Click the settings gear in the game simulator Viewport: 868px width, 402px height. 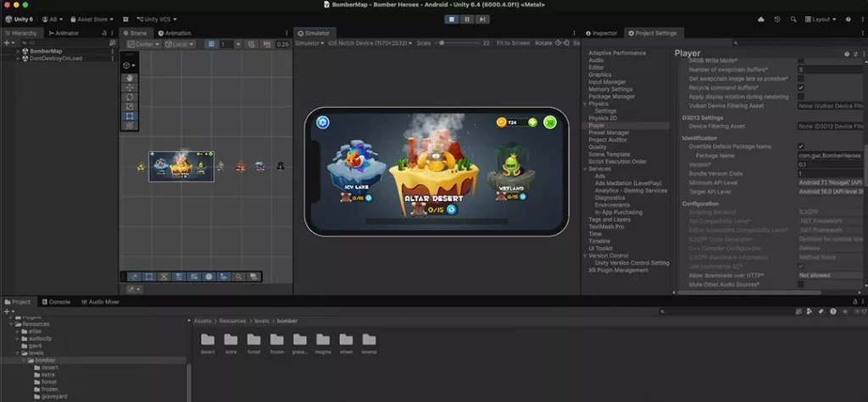pyautogui.click(x=323, y=122)
